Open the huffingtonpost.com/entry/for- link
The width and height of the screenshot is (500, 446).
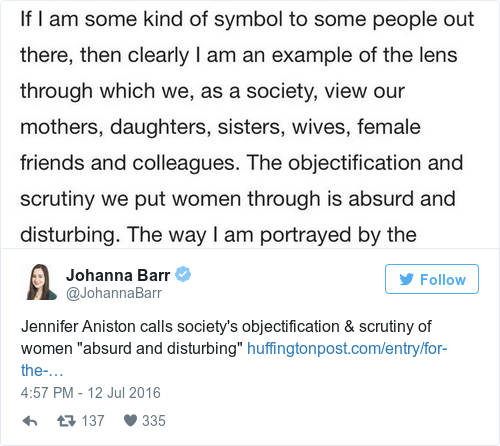click(347, 349)
